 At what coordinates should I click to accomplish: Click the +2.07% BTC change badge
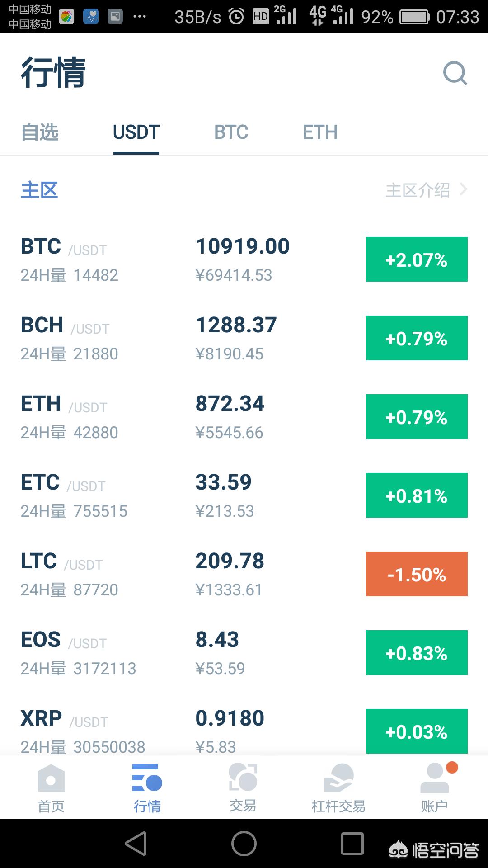[417, 259]
